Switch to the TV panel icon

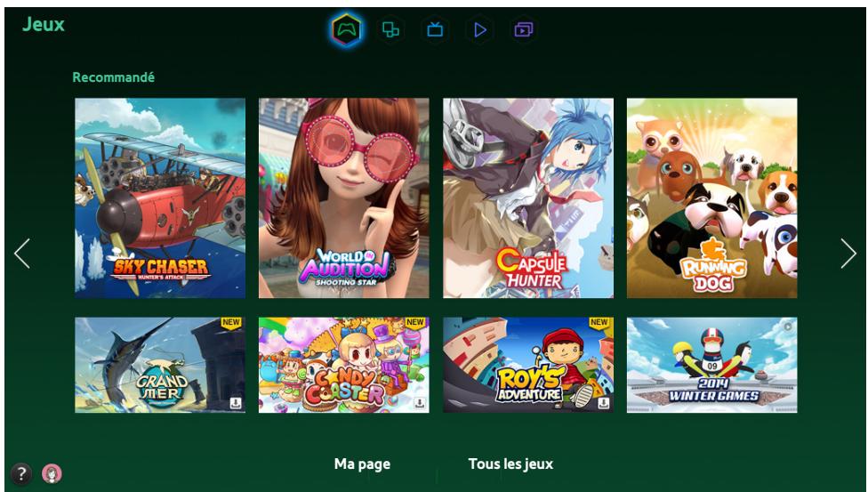[x=435, y=30]
